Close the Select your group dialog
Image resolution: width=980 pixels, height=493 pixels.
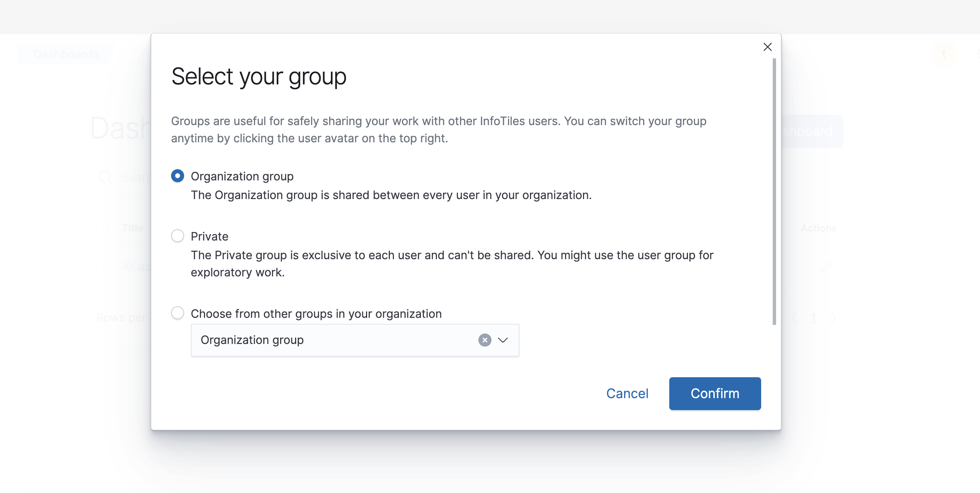[767, 47]
